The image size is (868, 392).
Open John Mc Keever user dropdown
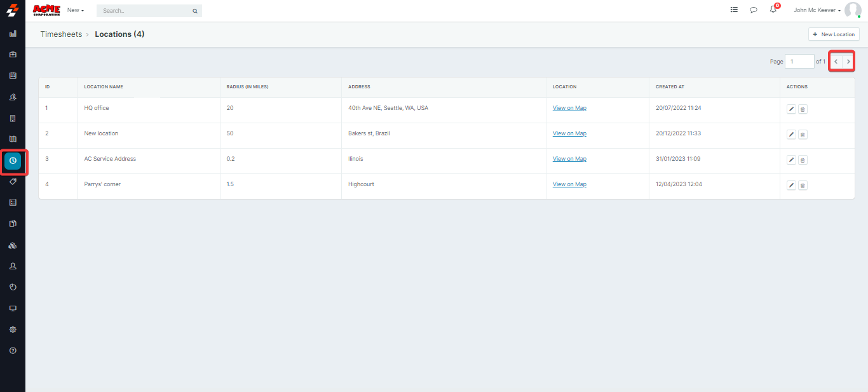(x=817, y=10)
